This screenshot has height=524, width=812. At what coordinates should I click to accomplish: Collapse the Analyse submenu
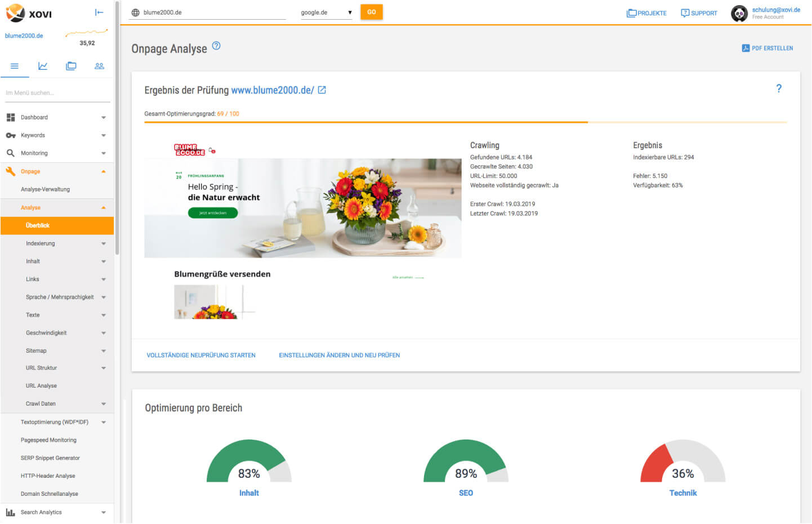[104, 208]
